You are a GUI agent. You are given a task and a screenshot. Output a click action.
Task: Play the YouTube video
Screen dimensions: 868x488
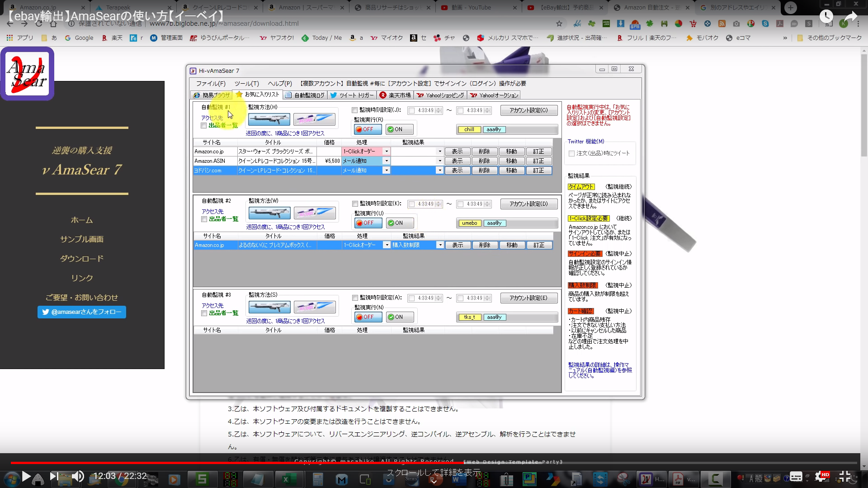pyautogui.click(x=26, y=476)
